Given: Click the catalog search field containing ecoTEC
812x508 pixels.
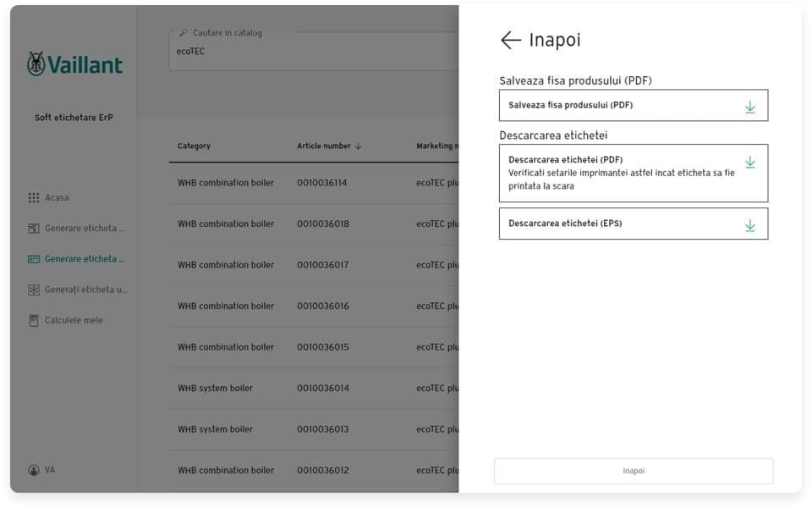Looking at the screenshot, I should (313, 52).
